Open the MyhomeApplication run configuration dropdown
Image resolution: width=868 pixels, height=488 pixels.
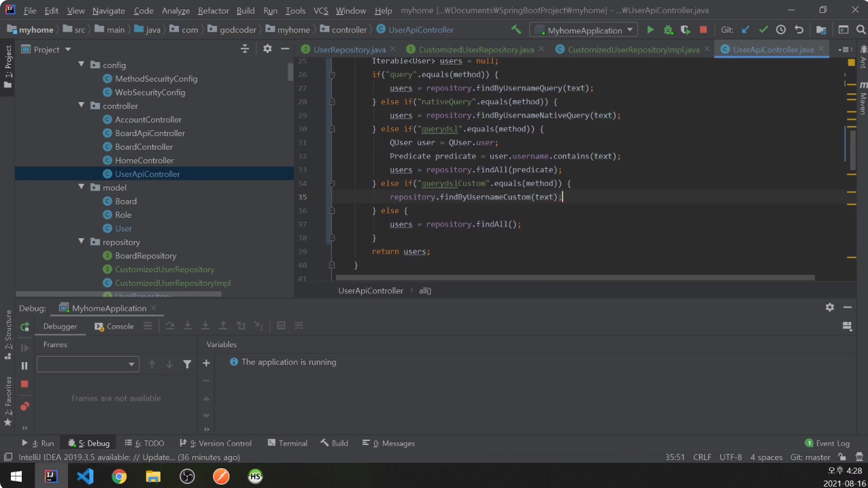(584, 30)
